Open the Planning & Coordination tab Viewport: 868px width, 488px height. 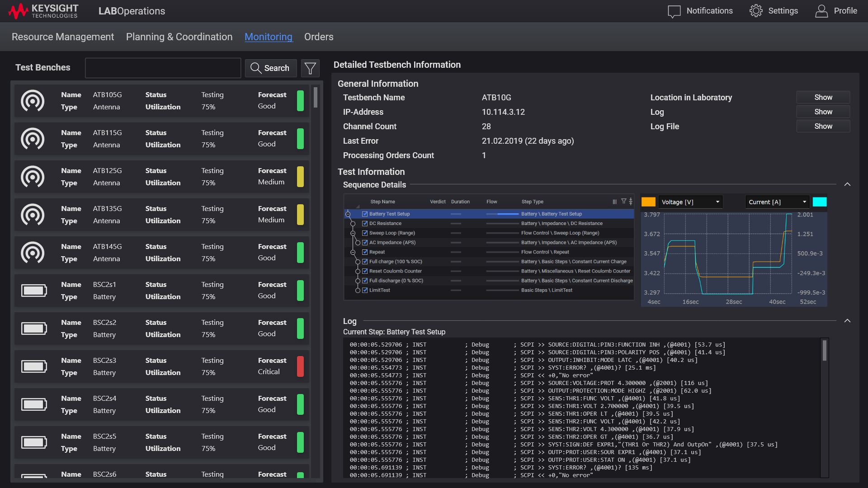[x=179, y=37]
